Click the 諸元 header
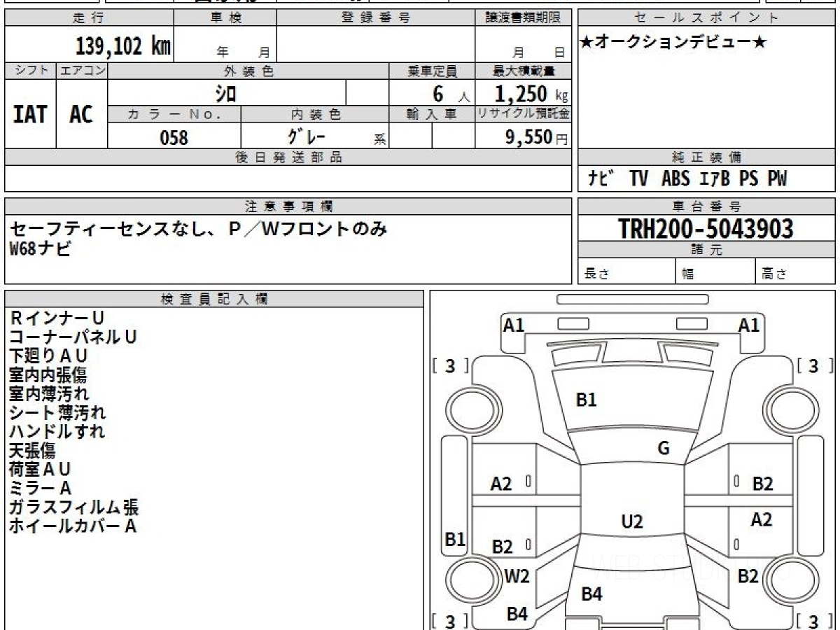Screen dimensions: 840x630 pos(706,250)
